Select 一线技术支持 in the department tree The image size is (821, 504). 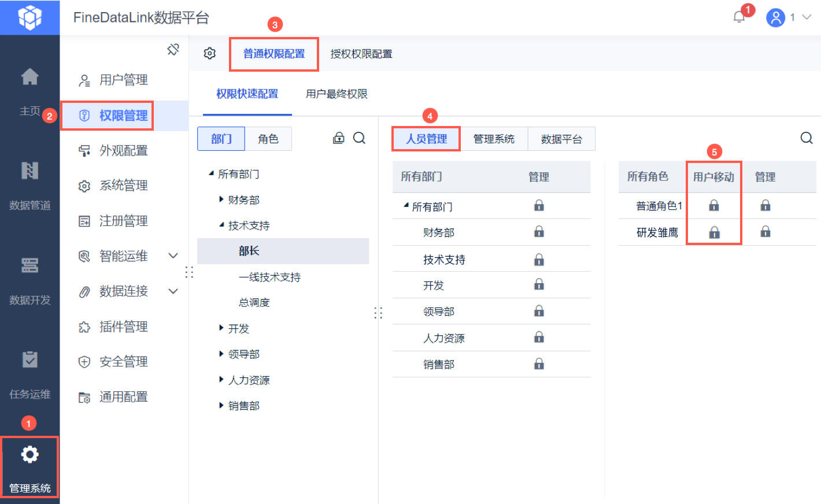pyautogui.click(x=269, y=277)
